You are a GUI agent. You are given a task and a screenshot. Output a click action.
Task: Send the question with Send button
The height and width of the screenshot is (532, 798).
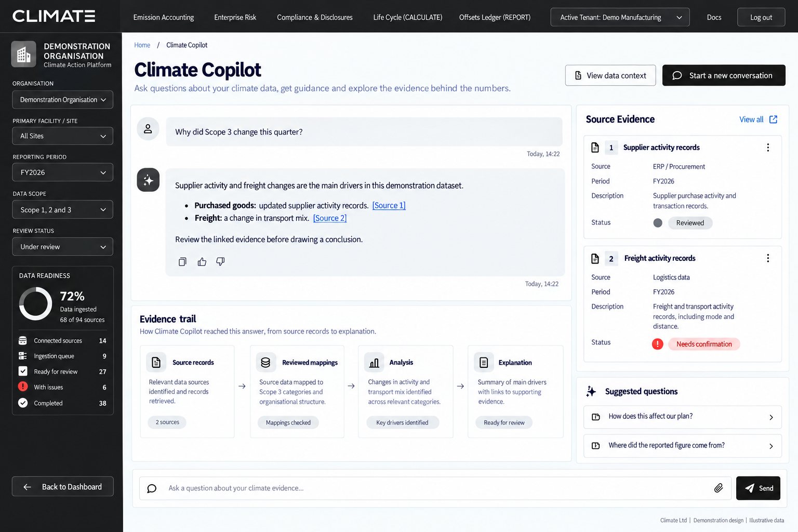758,488
